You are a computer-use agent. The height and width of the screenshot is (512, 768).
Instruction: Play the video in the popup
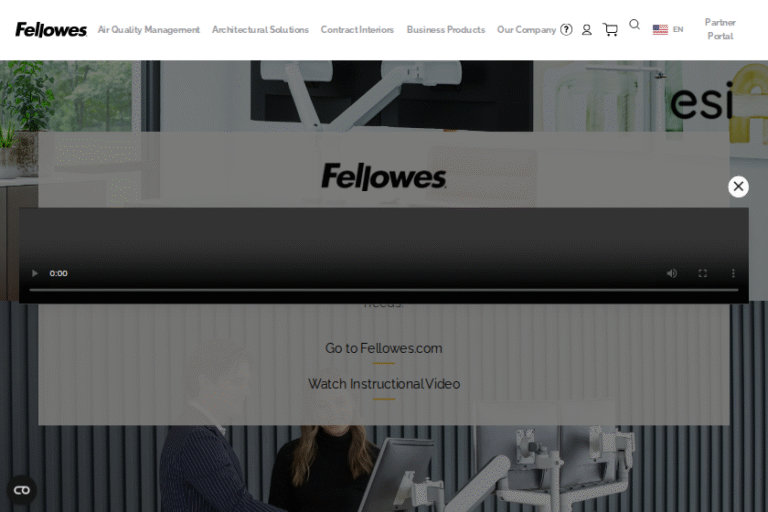tap(34, 273)
